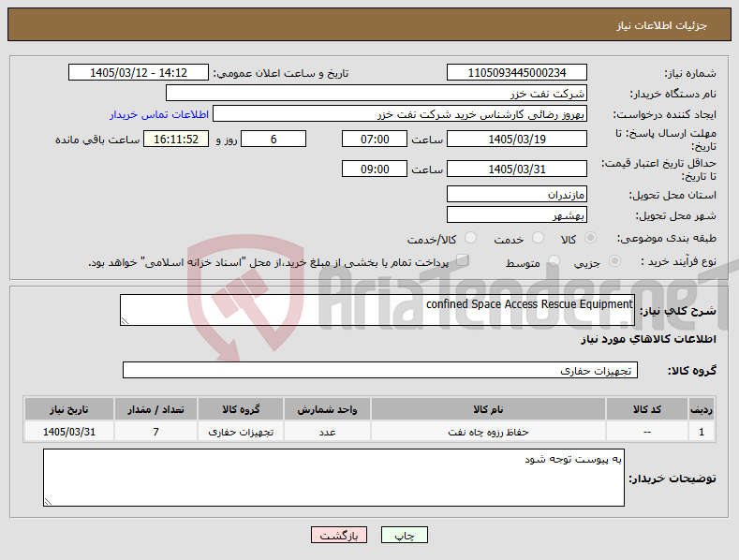Click the goods group field تجهیزات حفاری
The width and height of the screenshot is (739, 560).
click(380, 370)
